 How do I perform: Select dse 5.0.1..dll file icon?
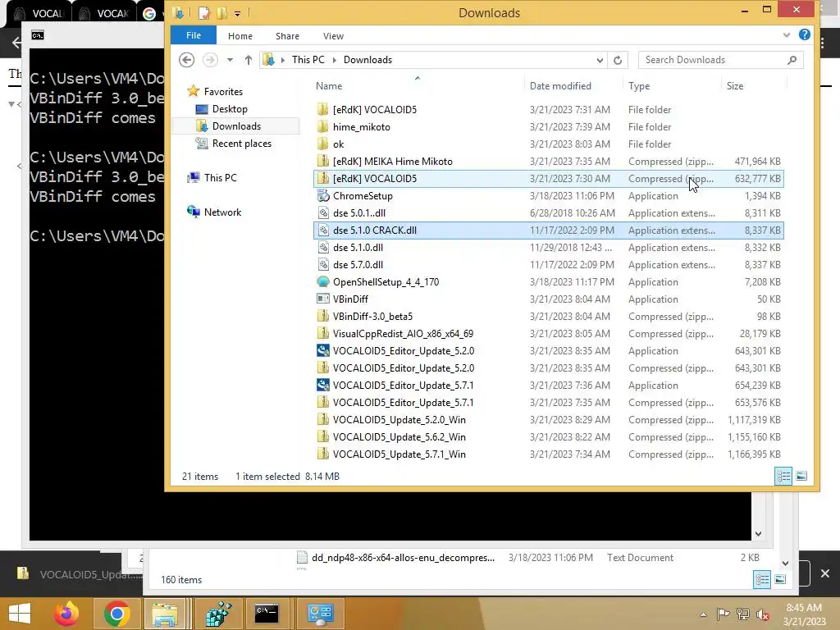(x=322, y=212)
